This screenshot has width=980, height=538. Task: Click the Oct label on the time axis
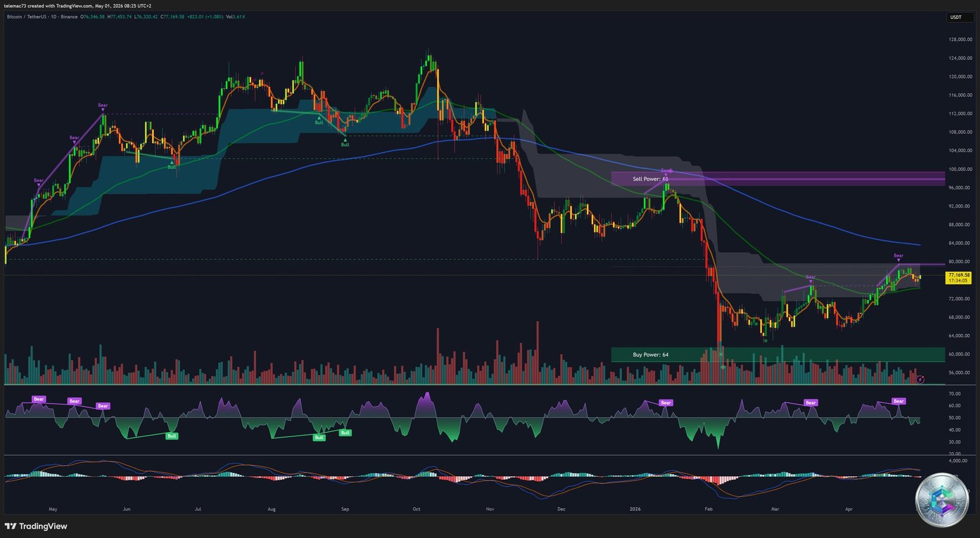pos(417,509)
